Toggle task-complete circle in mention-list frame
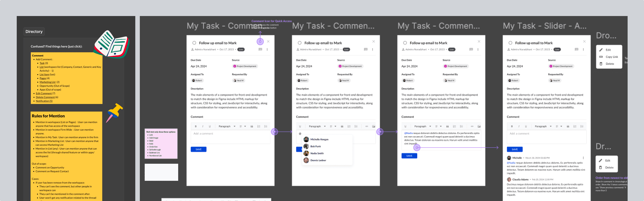The height and width of the screenshot is (201, 644). point(300,43)
